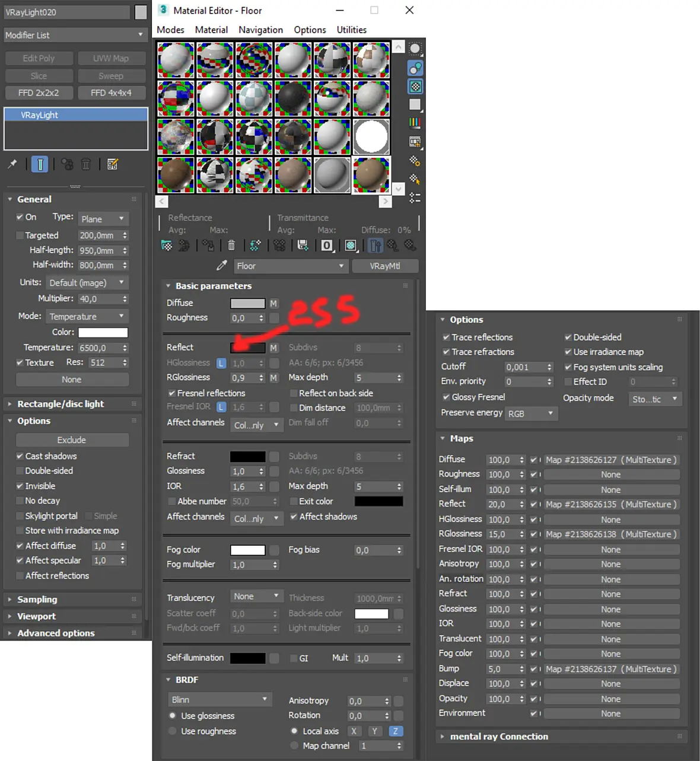Enable the Targeted checkbox

20,235
